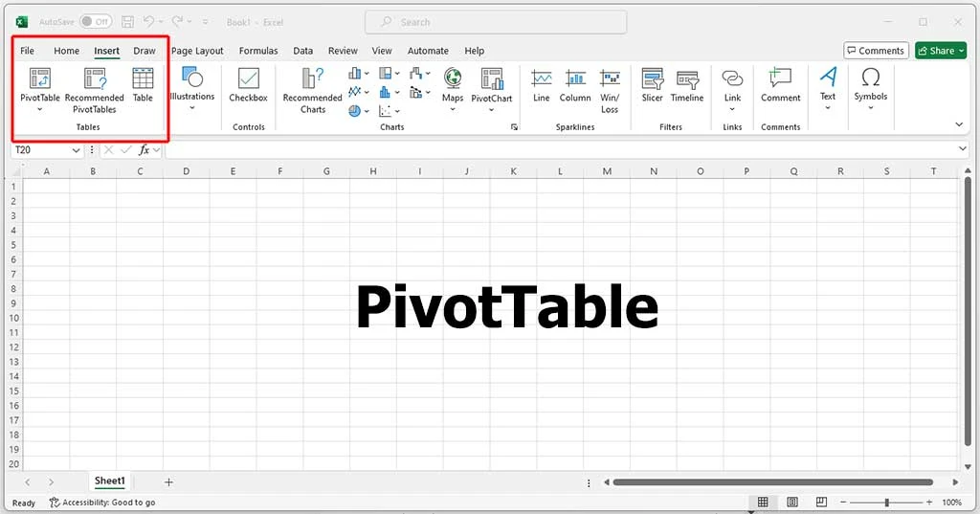Insert a Line sparkline
980x514 pixels.
tap(542, 85)
